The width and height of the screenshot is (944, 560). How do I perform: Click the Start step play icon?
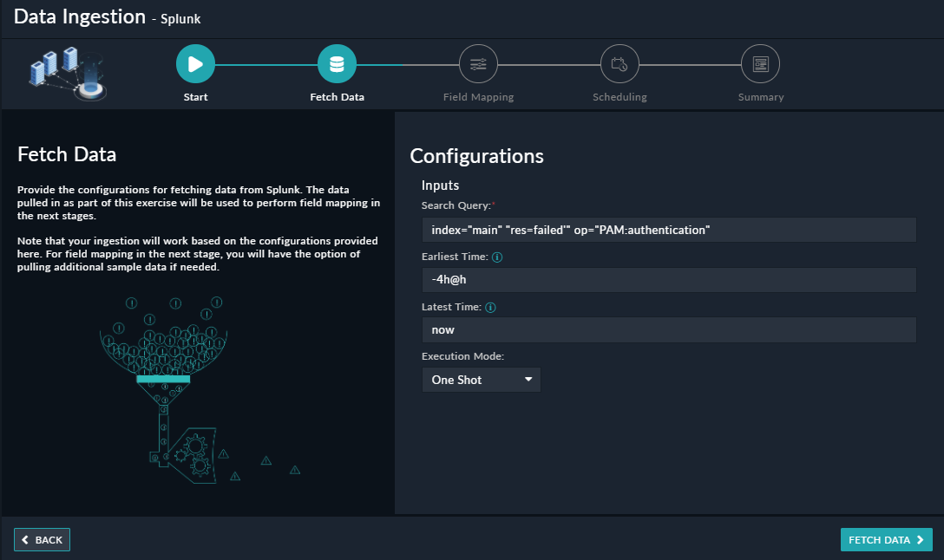(195, 64)
